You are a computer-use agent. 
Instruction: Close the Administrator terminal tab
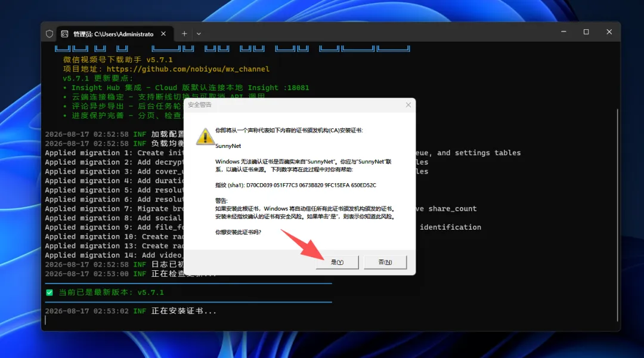click(163, 33)
